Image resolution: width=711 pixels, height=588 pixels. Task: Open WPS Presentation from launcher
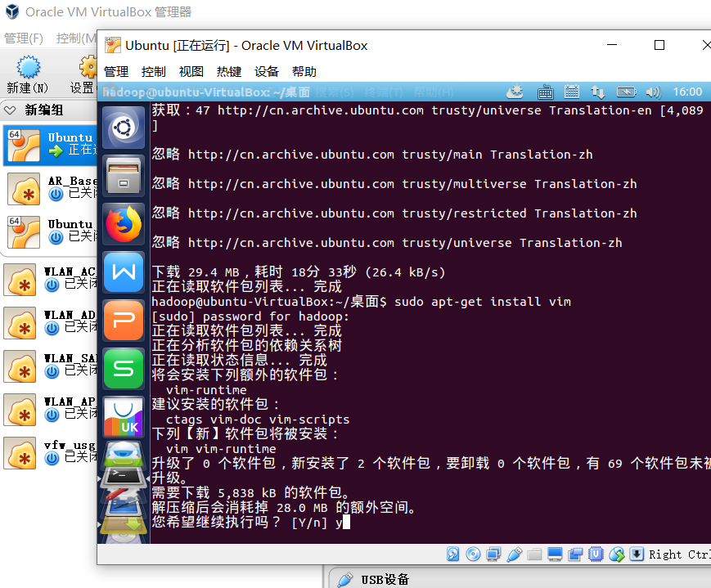pos(124,321)
